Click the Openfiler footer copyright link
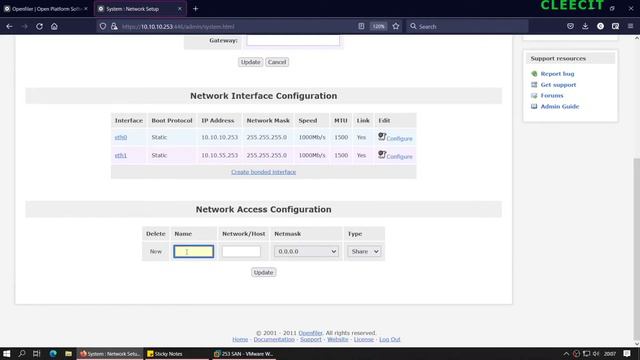This screenshot has width=640, height=360. (310, 333)
